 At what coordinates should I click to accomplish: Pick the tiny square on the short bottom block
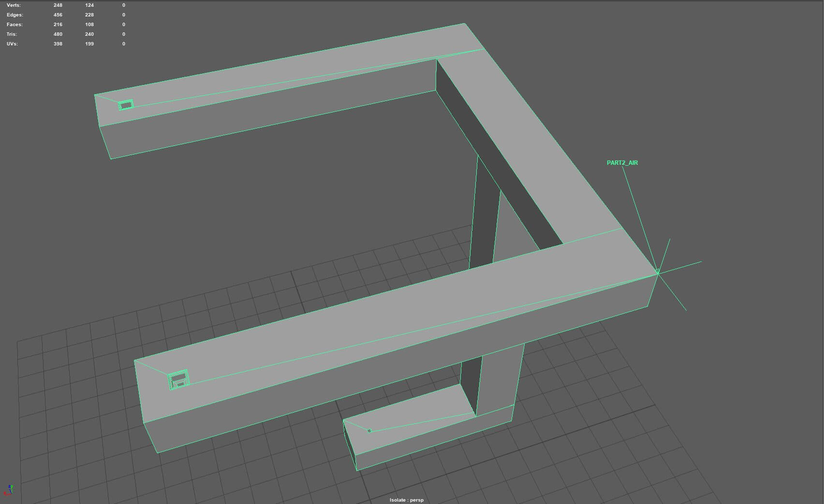(x=369, y=431)
